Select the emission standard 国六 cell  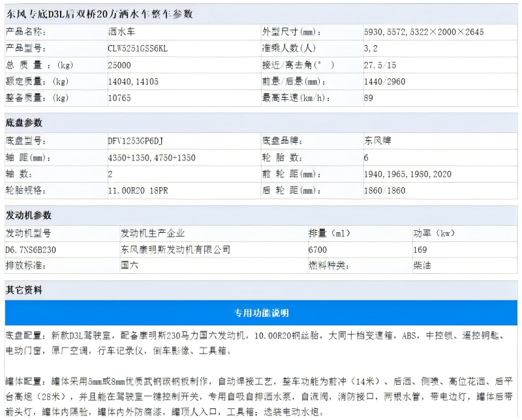(130, 265)
